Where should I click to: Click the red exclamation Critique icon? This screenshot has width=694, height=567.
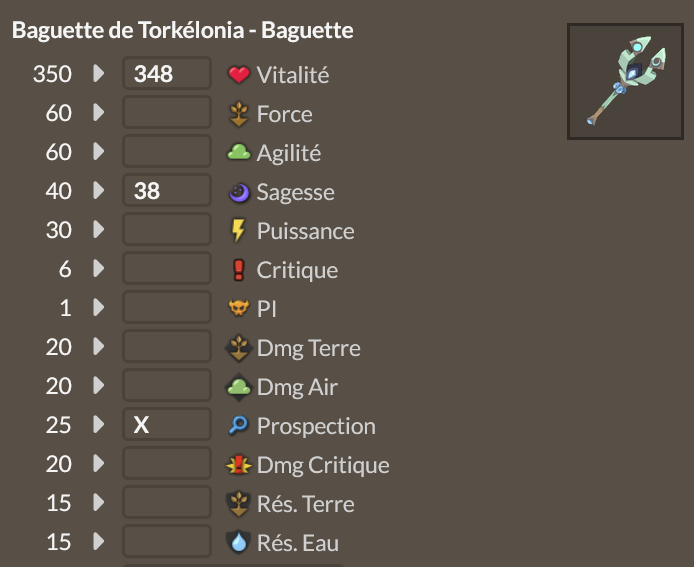238,270
